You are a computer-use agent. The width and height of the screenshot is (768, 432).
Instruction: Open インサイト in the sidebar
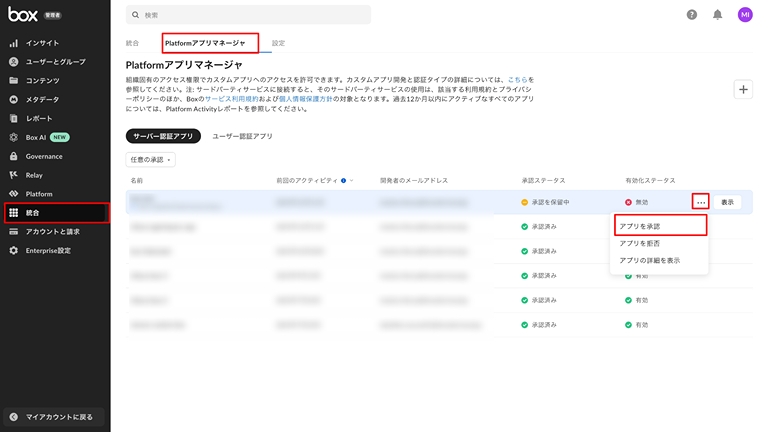42,43
